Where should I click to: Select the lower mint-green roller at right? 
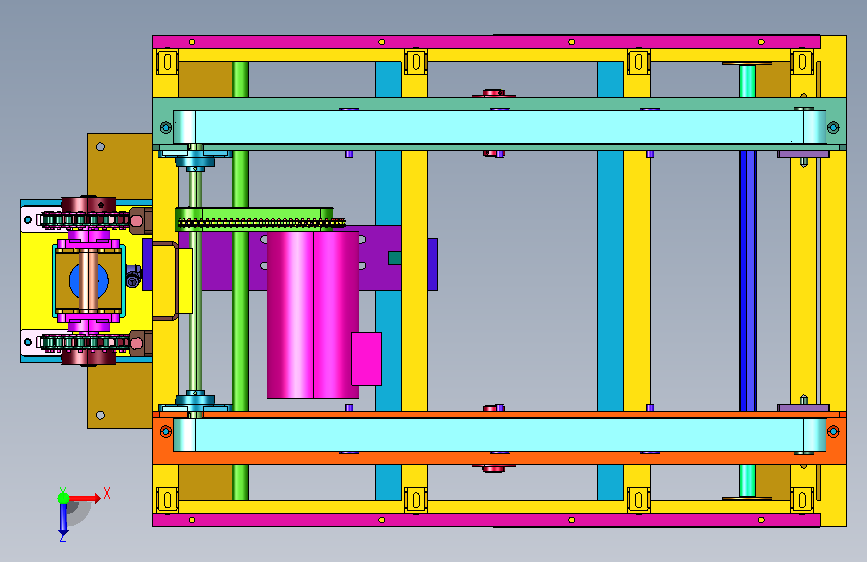click(748, 481)
